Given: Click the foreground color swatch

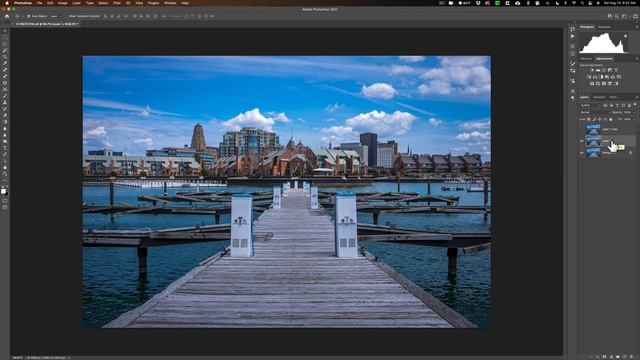Looking at the screenshot, I should coord(4,191).
